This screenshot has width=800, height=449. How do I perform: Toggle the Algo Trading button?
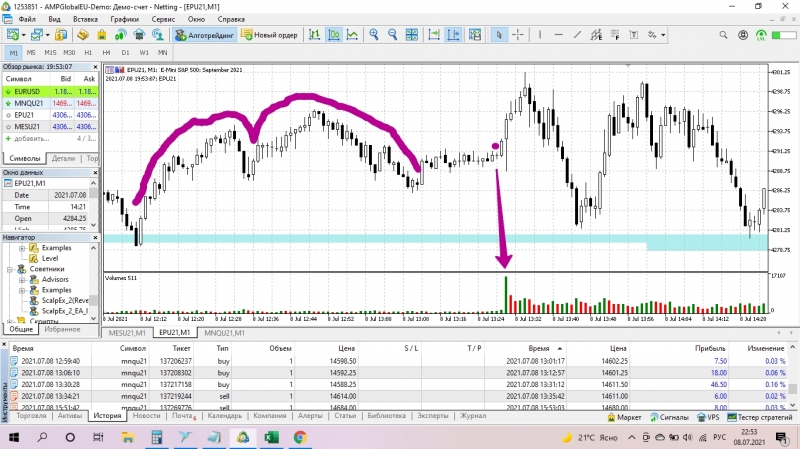[x=204, y=35]
